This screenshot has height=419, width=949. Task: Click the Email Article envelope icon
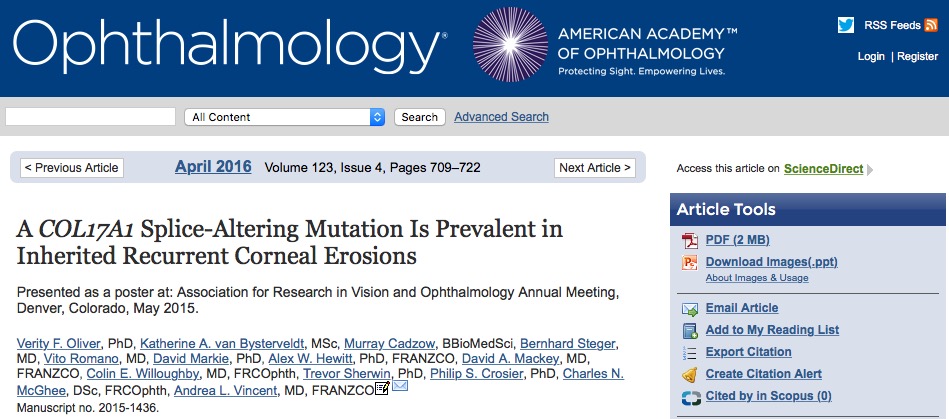coord(690,309)
